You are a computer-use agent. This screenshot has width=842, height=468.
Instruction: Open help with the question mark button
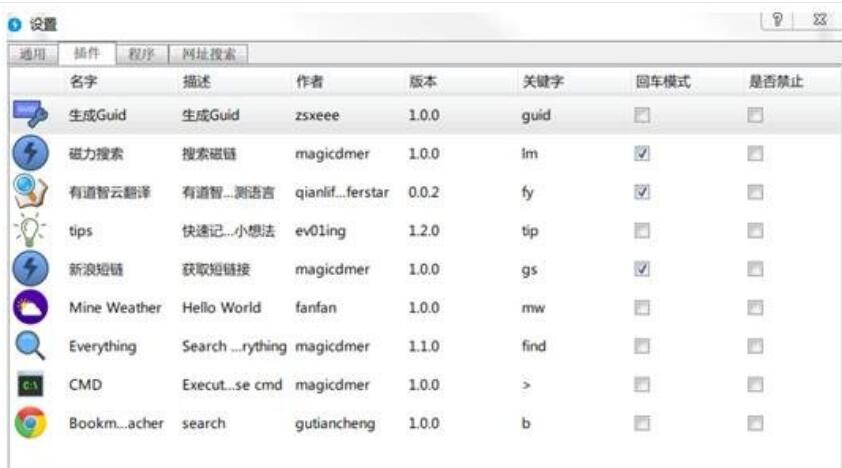(778, 20)
